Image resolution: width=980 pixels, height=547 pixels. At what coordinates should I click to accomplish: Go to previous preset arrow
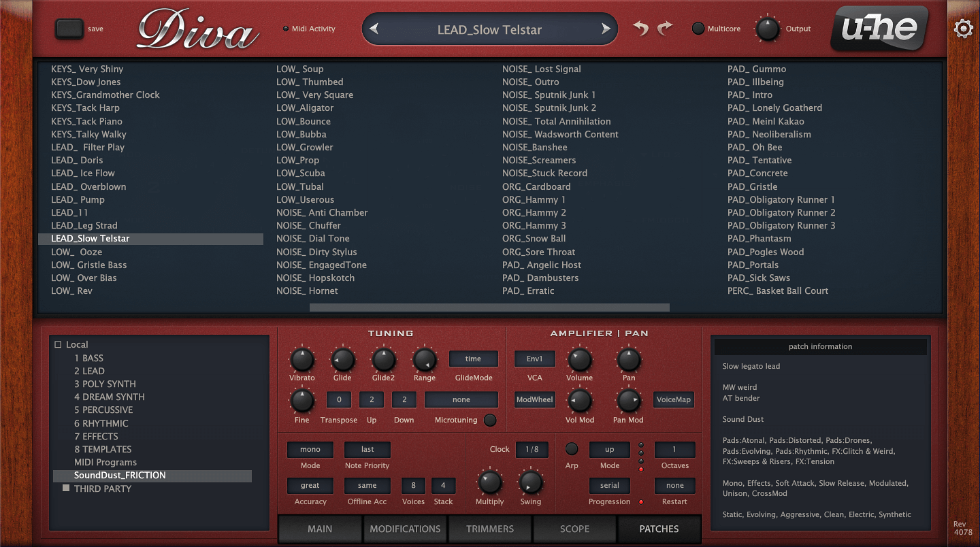pos(374,29)
